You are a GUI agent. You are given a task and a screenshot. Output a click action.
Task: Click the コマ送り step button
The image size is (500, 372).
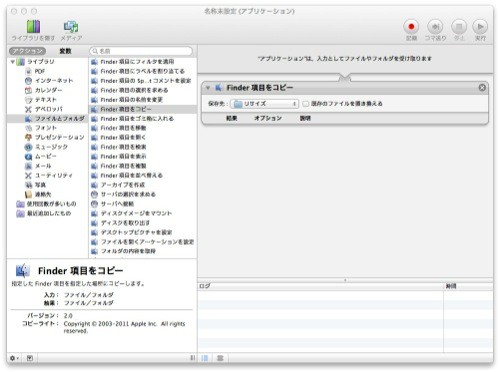pyautogui.click(x=435, y=27)
